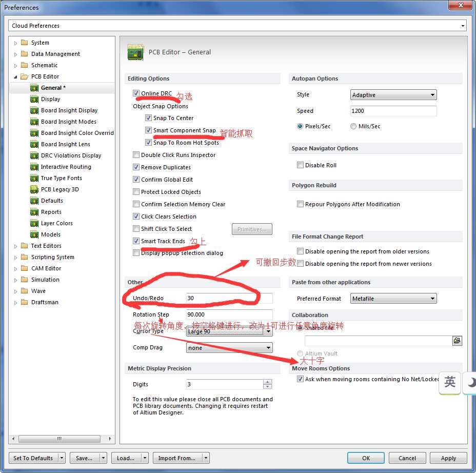Click the General page icon in tree
Image resolution: width=476 pixels, height=473 pixels.
tap(34, 88)
